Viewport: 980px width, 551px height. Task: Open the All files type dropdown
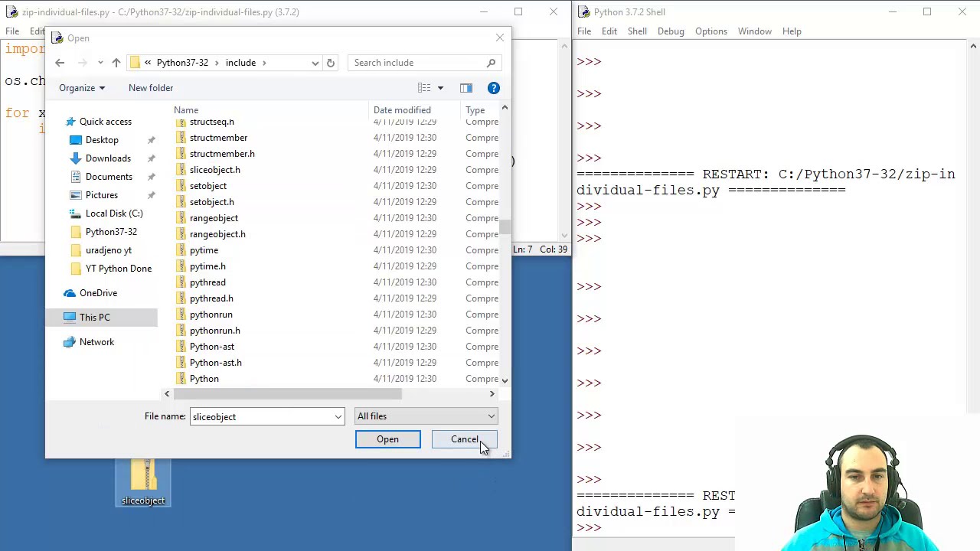(426, 416)
